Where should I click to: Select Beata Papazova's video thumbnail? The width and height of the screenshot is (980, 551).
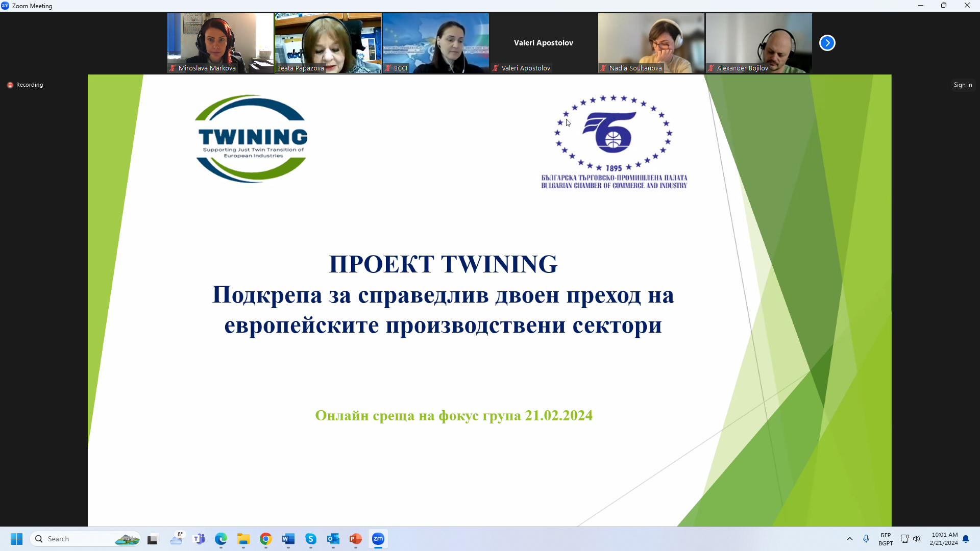(328, 43)
